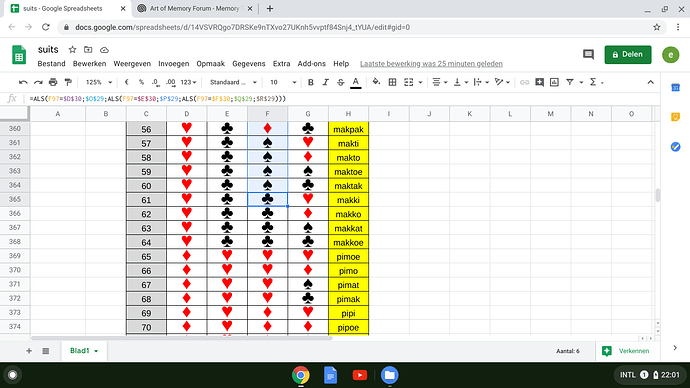
Task: Open YouTube from the taskbar shelf
Action: pyautogui.click(x=360, y=375)
